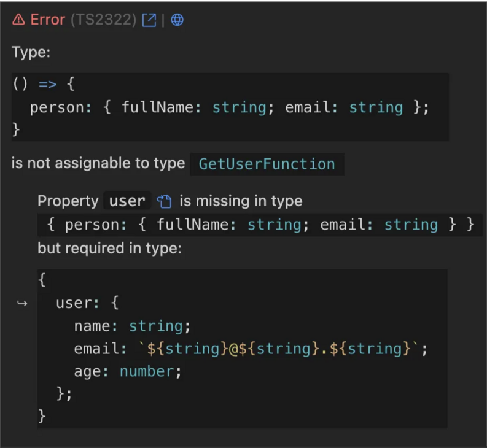
Task: Click the first block's person fullName line
Action: point(229,107)
